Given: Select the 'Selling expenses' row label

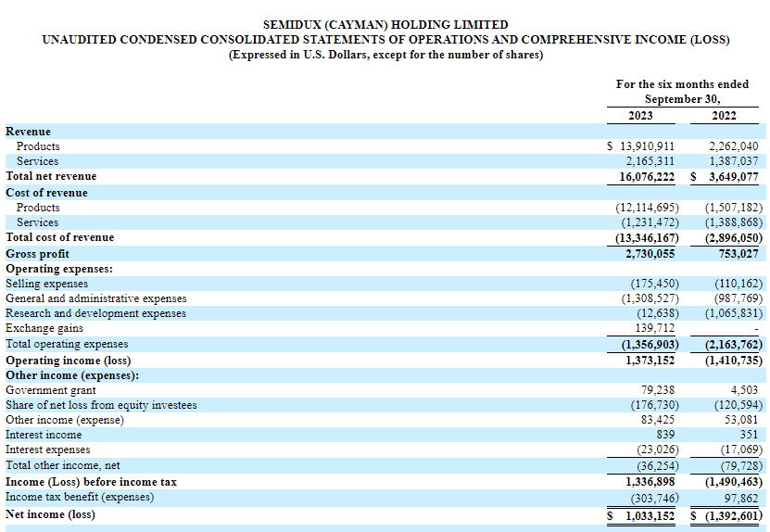Looking at the screenshot, I should [x=46, y=284].
